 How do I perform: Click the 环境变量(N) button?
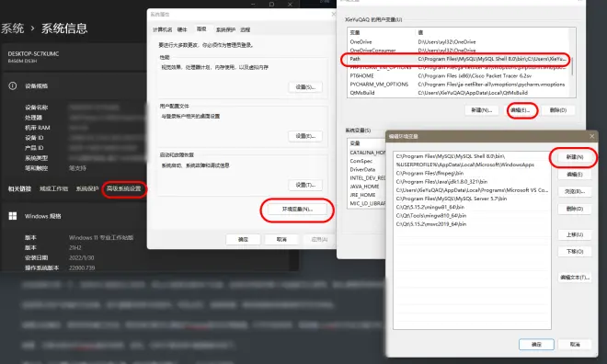point(297,210)
